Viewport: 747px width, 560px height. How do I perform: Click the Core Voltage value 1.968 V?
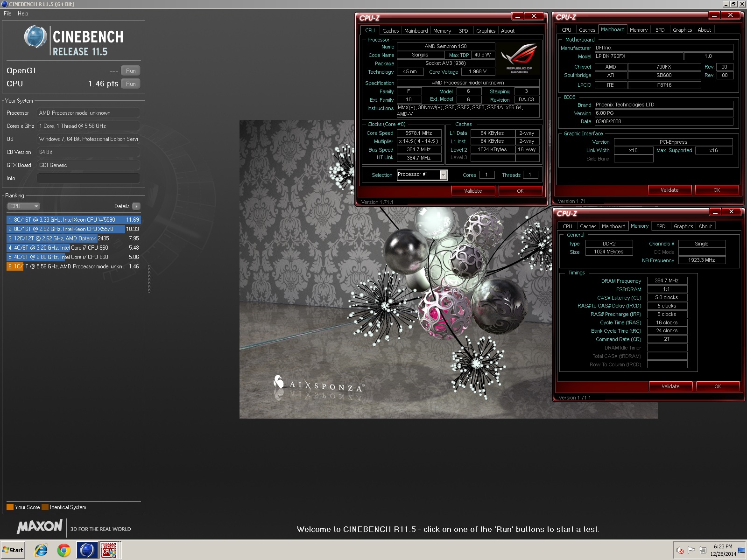(x=478, y=72)
